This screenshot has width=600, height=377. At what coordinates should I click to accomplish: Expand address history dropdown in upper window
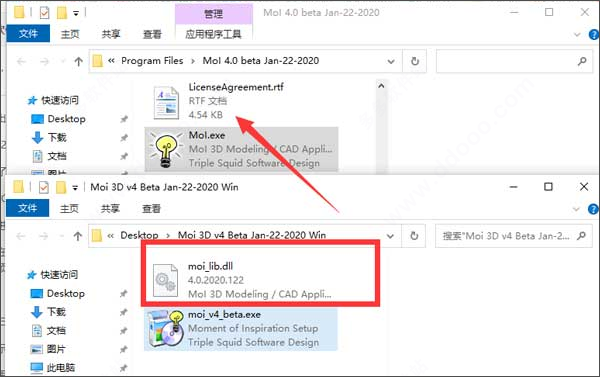pos(391,61)
